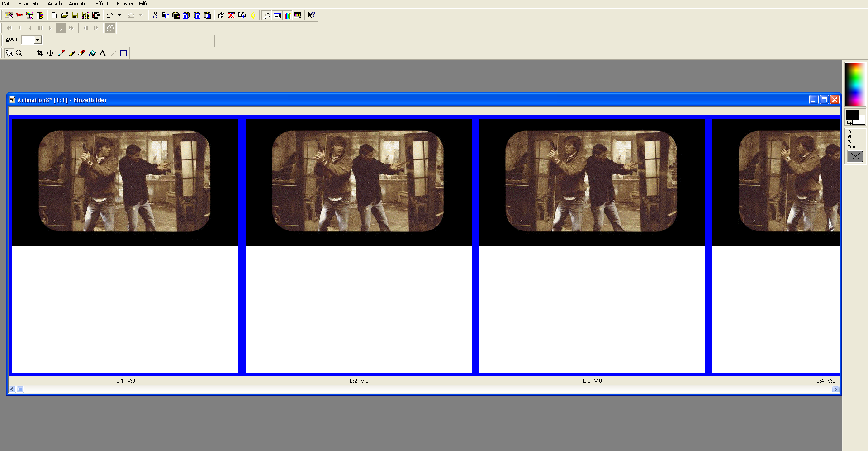Screen dimensions: 868x451
Task: Click the E:2 V:8 frame label
Action: pyautogui.click(x=359, y=381)
